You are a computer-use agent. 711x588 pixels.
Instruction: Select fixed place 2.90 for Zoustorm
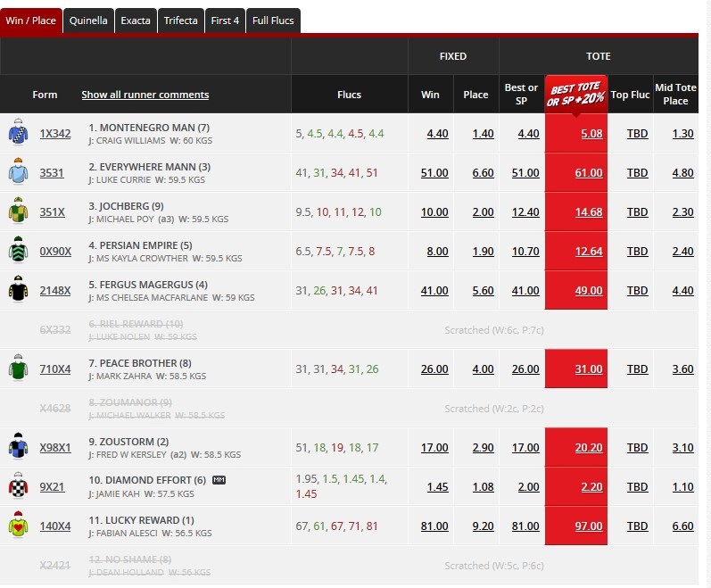(x=483, y=447)
